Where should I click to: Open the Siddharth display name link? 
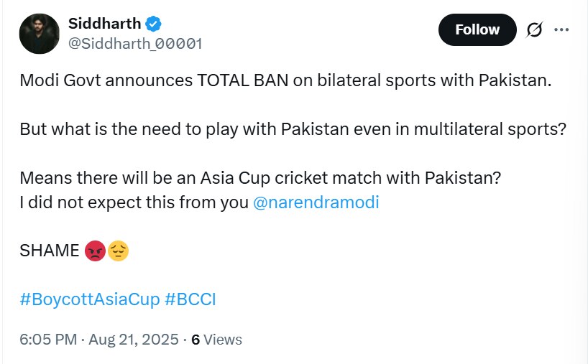click(x=104, y=24)
